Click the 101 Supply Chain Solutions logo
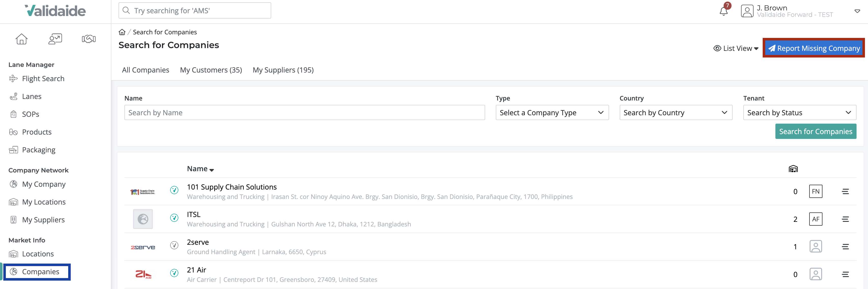 (142, 192)
